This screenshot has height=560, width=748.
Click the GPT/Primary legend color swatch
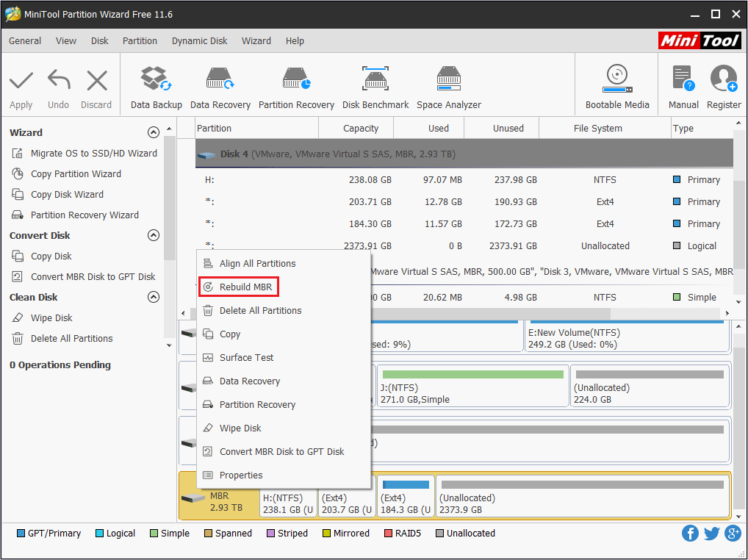(21, 534)
